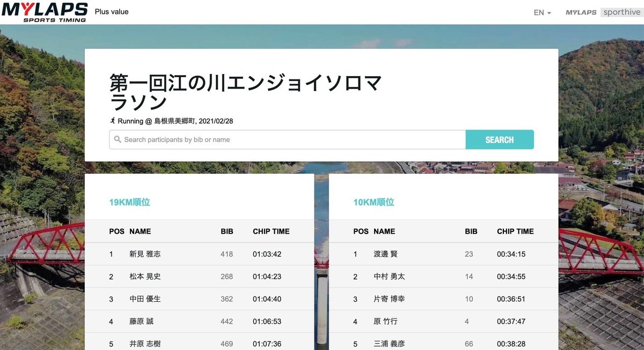This screenshot has height=350, width=644.
Task: Click bib number 23 in 10KM table
Action: [469, 254]
